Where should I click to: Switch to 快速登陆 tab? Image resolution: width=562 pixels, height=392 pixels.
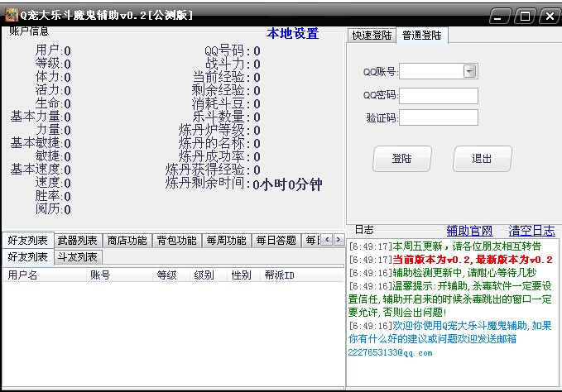(x=372, y=35)
